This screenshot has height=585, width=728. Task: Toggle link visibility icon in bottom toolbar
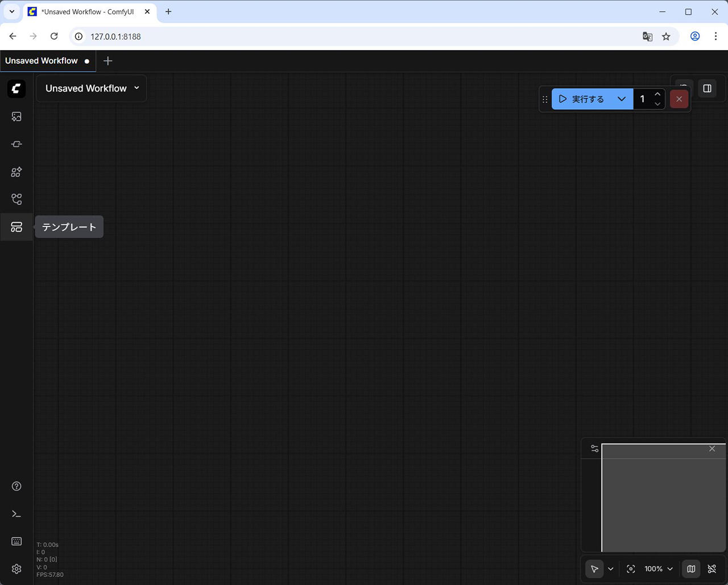pyautogui.click(x=712, y=569)
